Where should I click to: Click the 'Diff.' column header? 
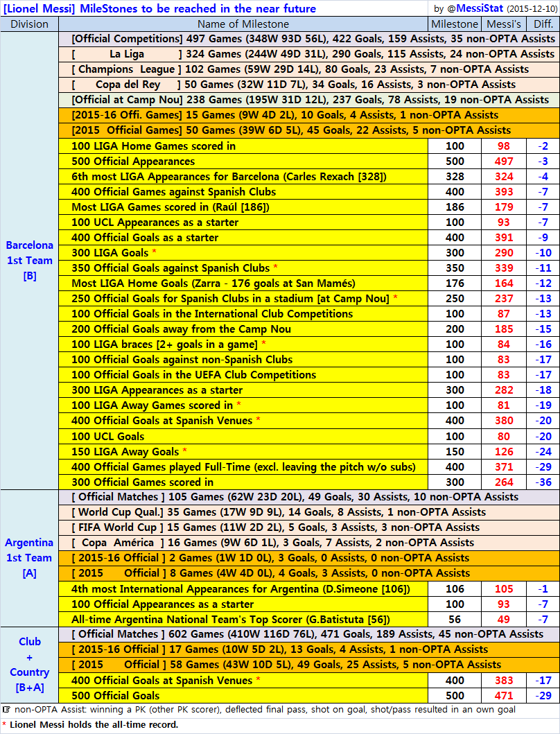(x=543, y=24)
